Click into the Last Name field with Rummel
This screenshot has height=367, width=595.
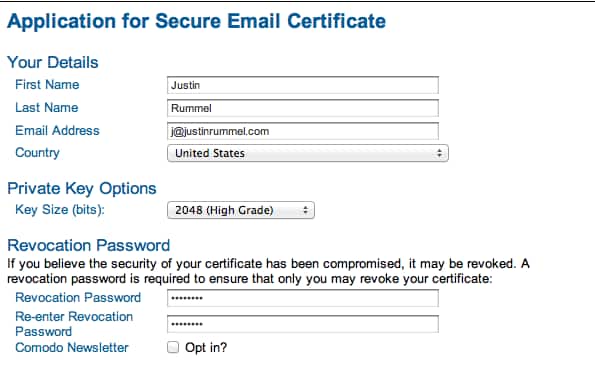303,108
